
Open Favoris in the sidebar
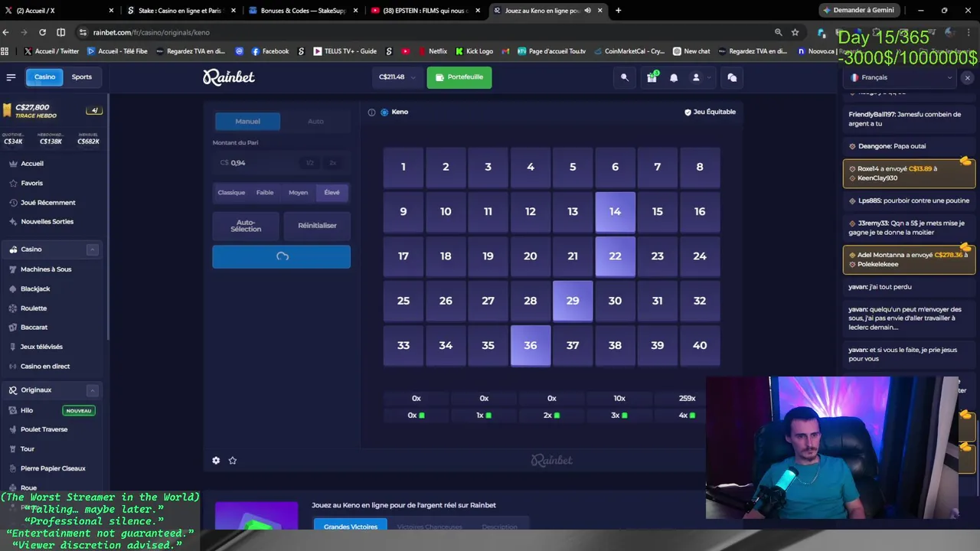tap(31, 183)
